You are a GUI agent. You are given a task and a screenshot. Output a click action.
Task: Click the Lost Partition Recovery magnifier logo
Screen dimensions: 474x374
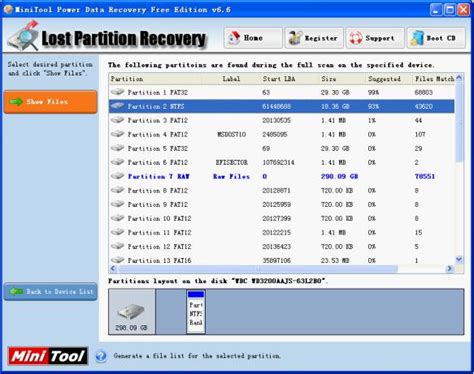(23, 36)
